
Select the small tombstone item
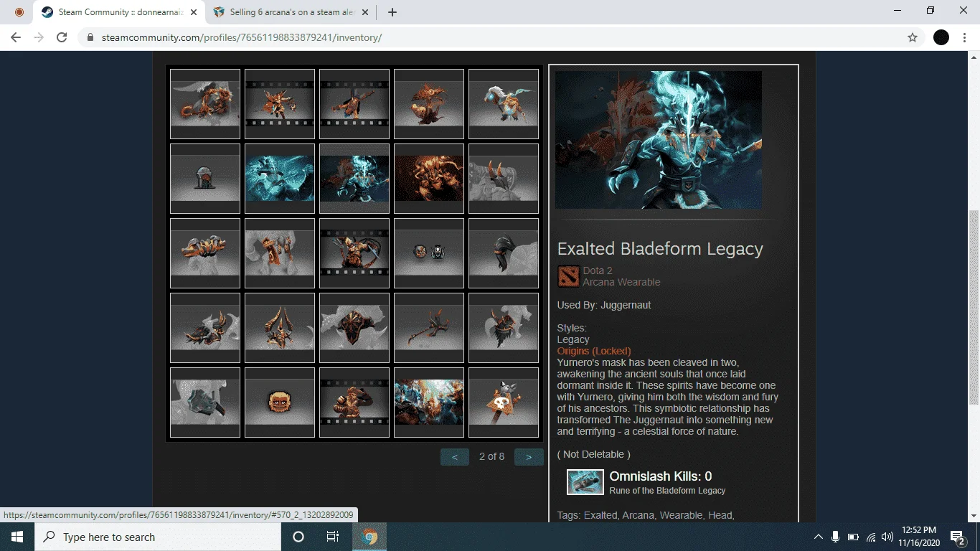205,179
